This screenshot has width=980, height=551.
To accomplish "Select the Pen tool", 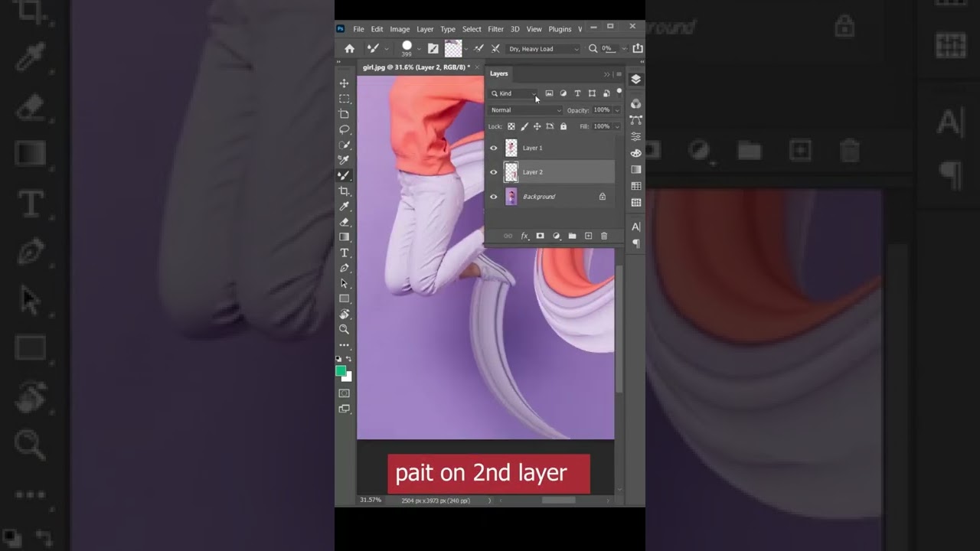I will (344, 268).
